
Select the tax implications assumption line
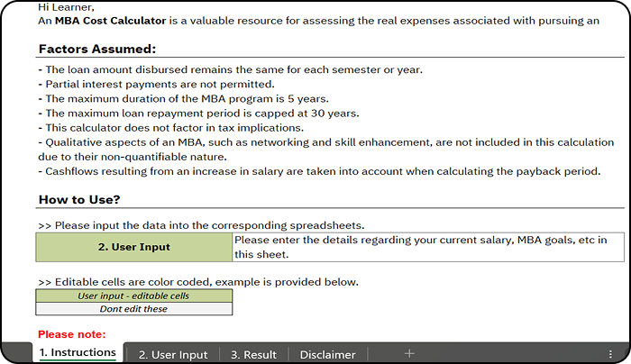(x=171, y=128)
